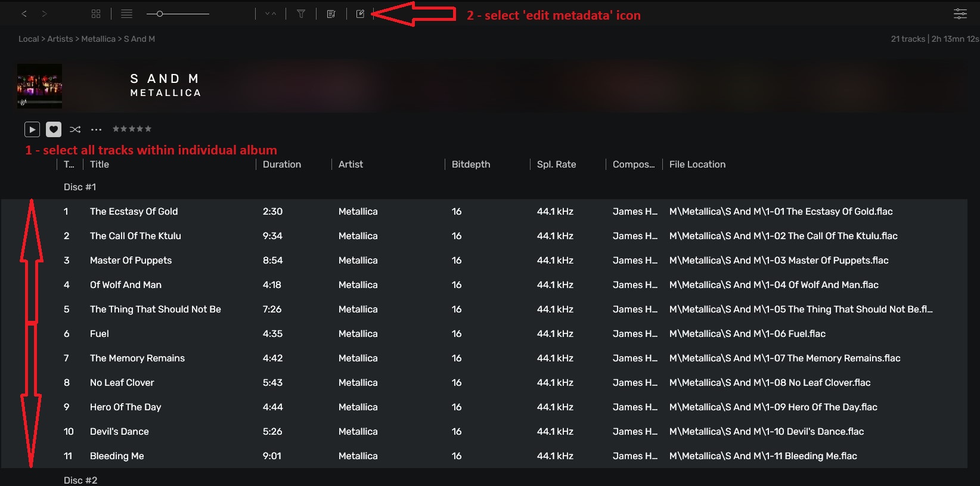980x486 pixels.
Task: Sort by the File Location column
Action: click(697, 165)
